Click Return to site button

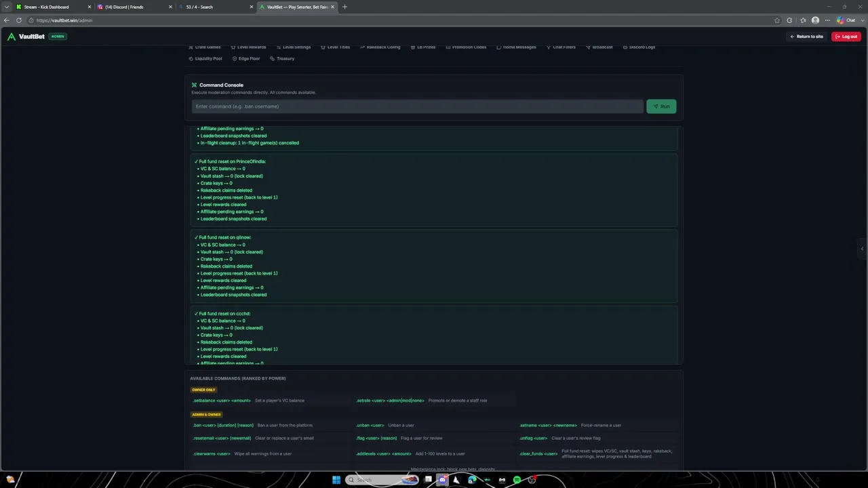(806, 37)
